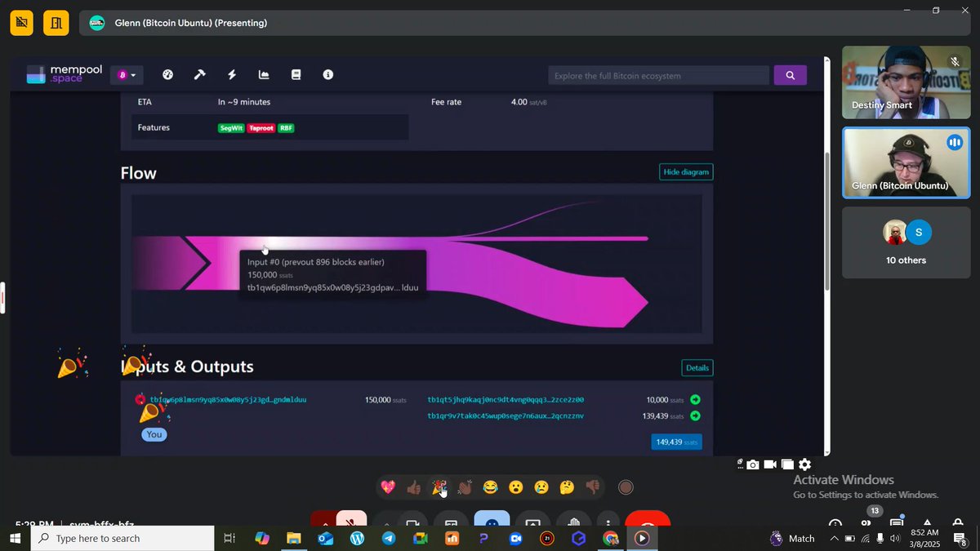This screenshot has height=551, width=980.
Task: Click the purple search magnifier button
Action: [790, 75]
